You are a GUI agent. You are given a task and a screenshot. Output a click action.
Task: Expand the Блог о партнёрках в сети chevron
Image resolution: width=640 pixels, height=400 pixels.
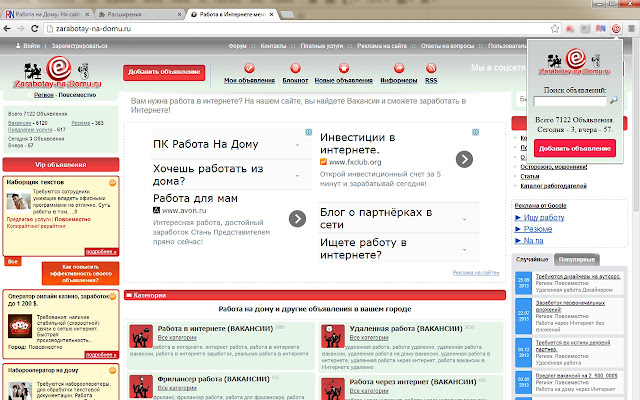pyautogui.click(x=464, y=220)
